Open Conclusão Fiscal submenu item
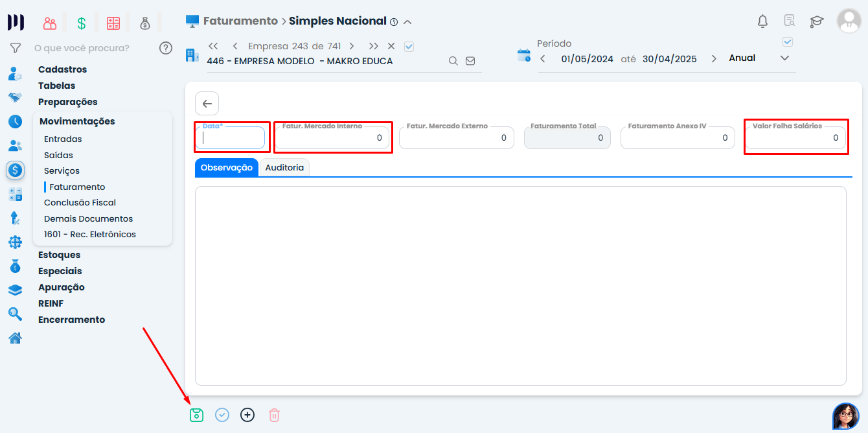Screen dimensions: 868x433 [80, 202]
